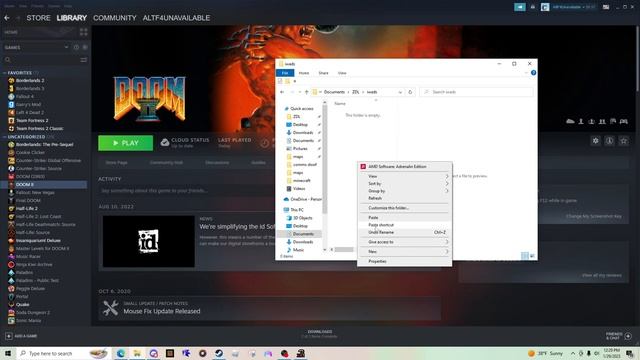
Task: Open Explorer Share ribbon tab
Action: pyautogui.click(x=323, y=73)
